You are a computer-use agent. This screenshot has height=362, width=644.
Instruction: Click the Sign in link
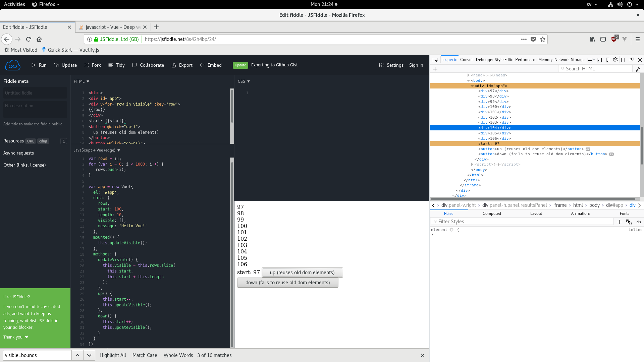coord(416,65)
